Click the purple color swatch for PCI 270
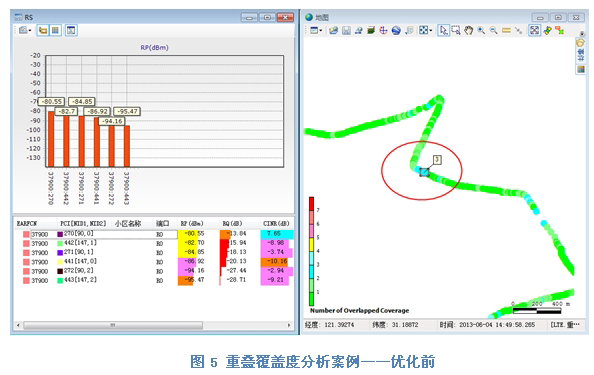Viewport: 594px width, 375px height. coord(60,234)
